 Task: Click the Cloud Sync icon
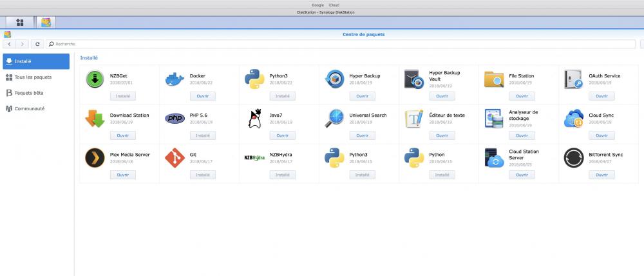tap(573, 119)
